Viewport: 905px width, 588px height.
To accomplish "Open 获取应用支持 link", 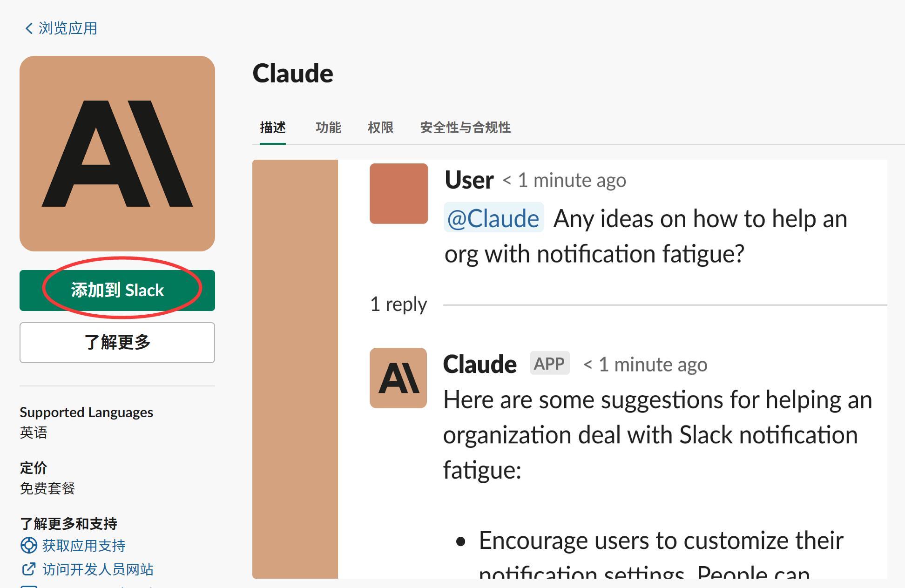I will [x=84, y=546].
